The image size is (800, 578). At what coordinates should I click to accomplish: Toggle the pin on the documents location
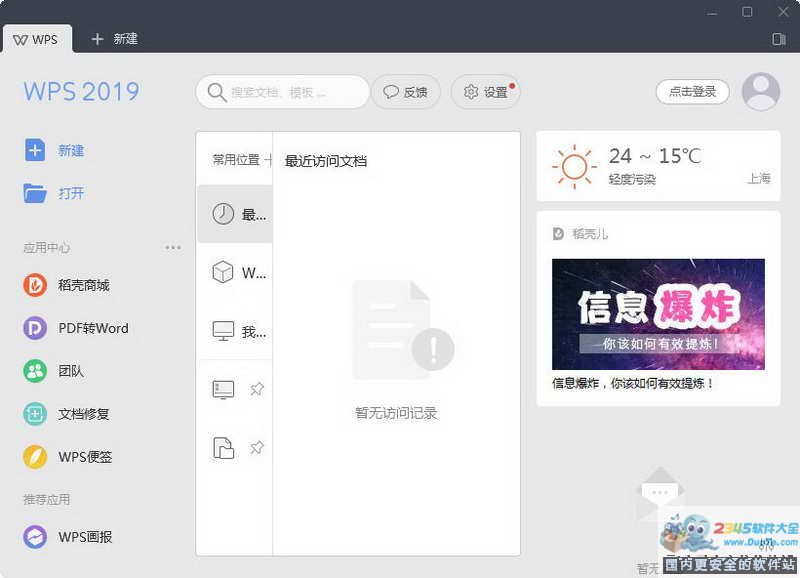pyautogui.click(x=257, y=448)
